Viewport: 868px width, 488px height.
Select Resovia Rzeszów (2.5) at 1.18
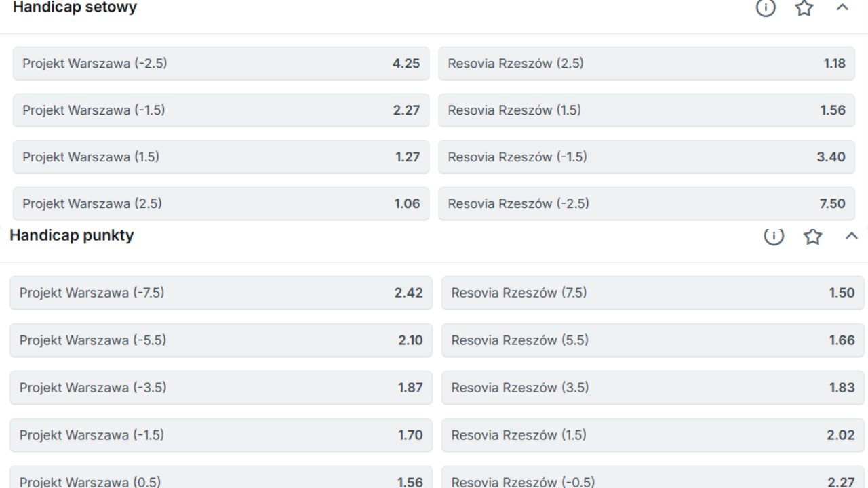tap(646, 64)
